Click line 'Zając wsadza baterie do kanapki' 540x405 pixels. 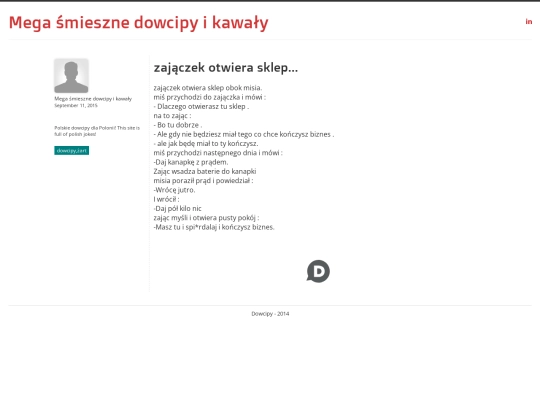pos(205,172)
